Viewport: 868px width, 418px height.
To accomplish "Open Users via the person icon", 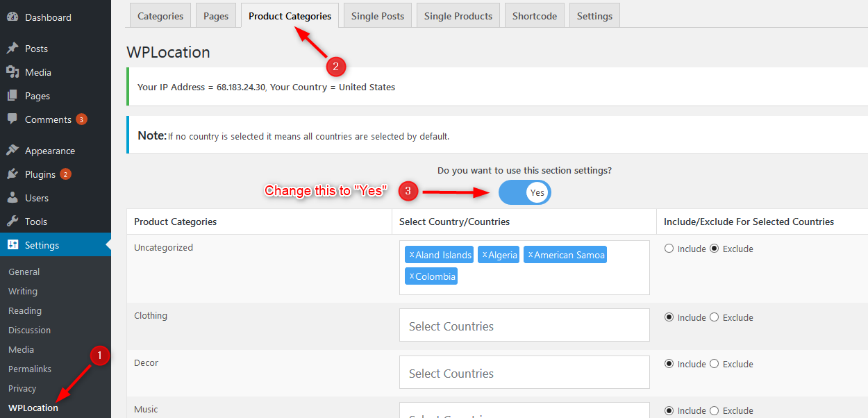I will click(x=12, y=198).
